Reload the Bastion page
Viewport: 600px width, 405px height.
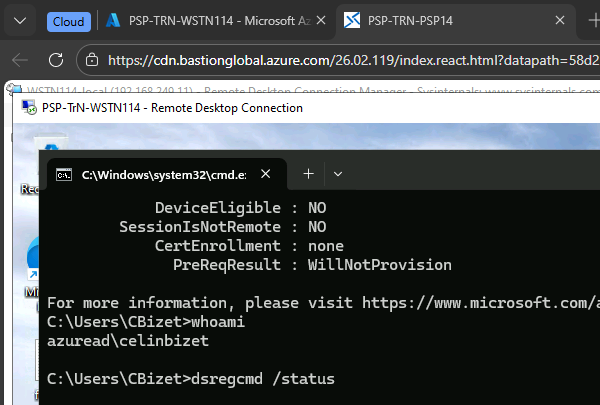coord(56,60)
